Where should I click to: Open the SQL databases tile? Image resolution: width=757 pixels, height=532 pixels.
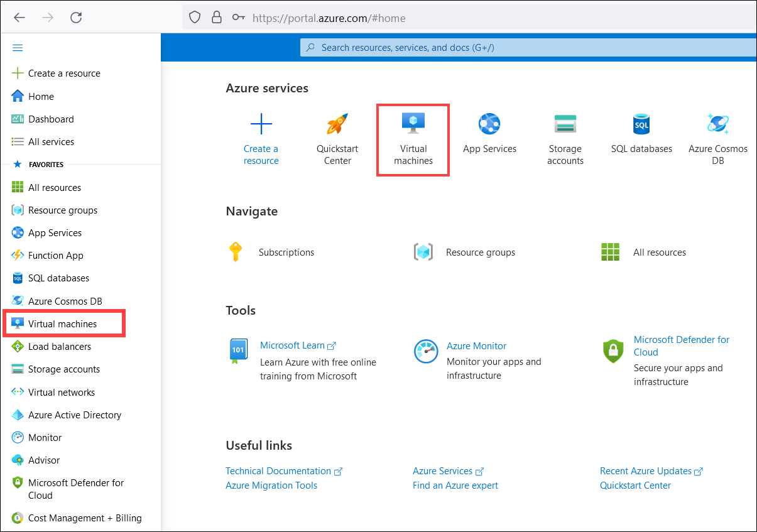tap(641, 133)
